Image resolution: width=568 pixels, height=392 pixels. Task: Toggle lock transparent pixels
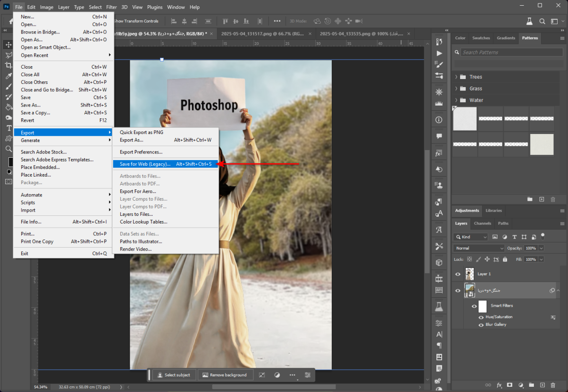(469, 259)
